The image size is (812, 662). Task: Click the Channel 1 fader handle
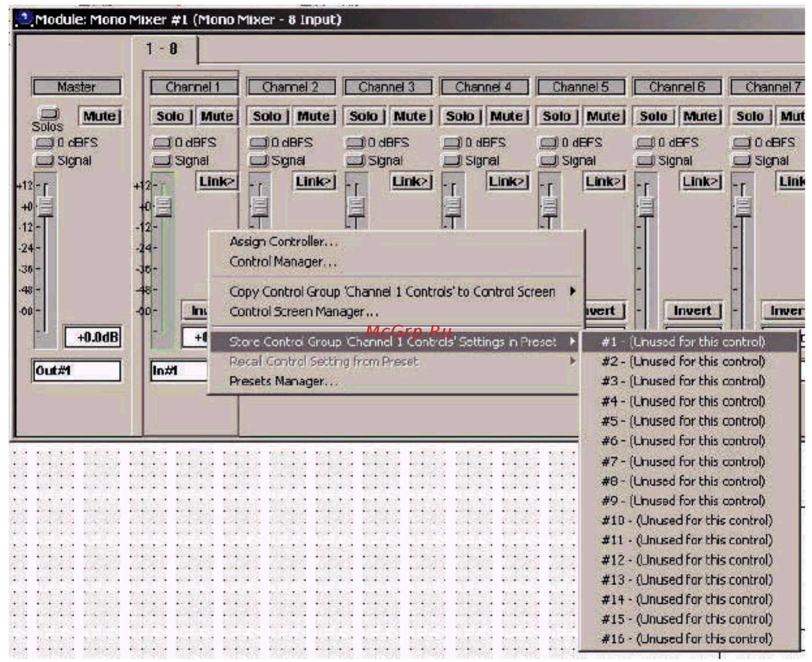[x=163, y=206]
